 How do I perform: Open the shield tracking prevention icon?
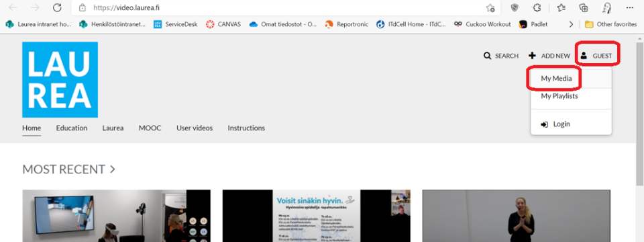pos(515,8)
